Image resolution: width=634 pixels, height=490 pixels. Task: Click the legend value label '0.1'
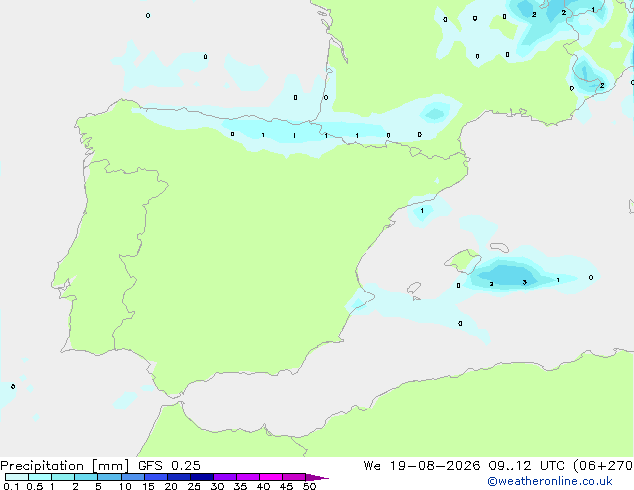(x=11, y=486)
